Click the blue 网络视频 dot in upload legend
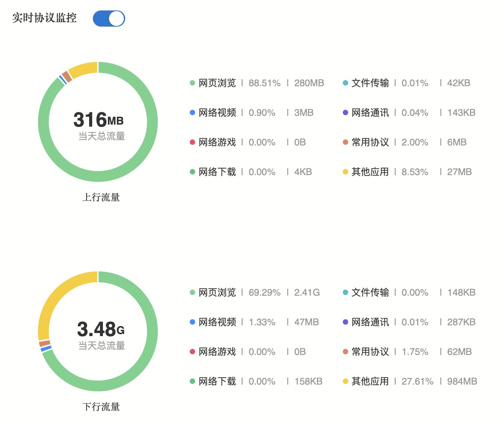This screenshot has height=425, width=504. coord(192,112)
